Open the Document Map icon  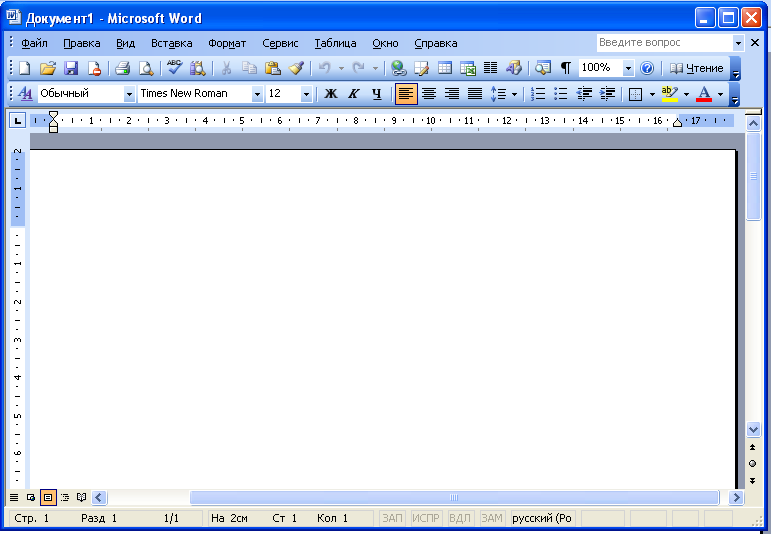click(x=543, y=68)
